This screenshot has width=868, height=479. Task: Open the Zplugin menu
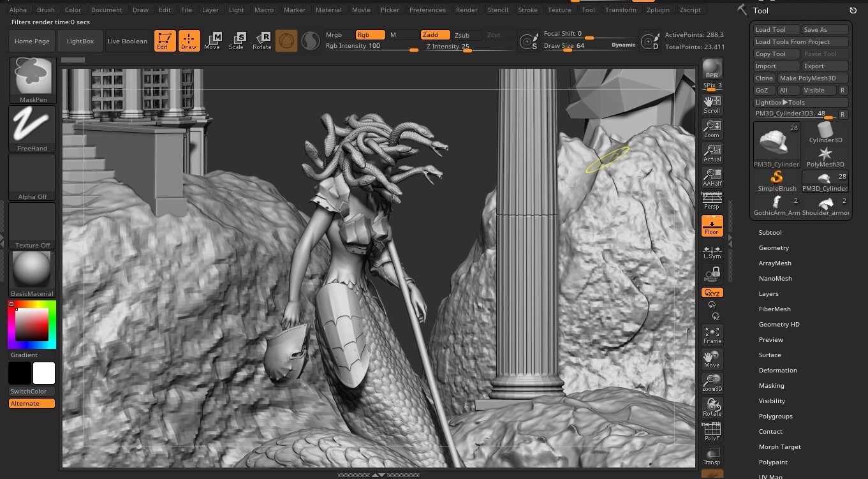point(658,10)
